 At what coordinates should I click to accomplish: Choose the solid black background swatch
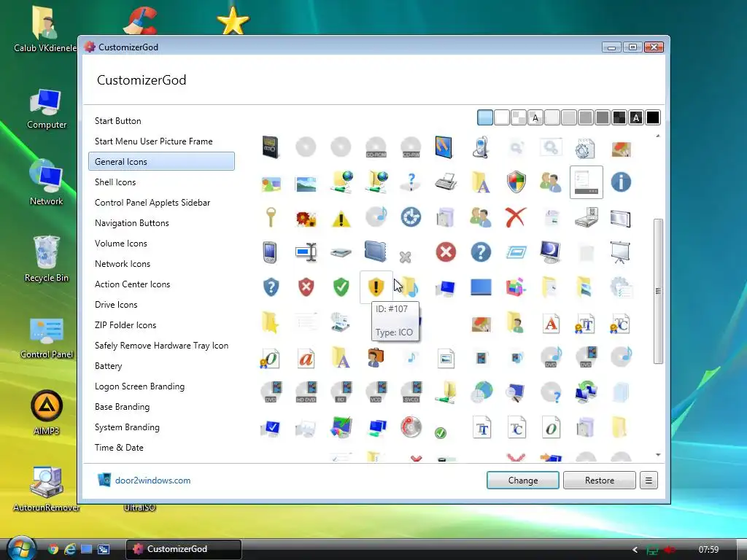(653, 117)
